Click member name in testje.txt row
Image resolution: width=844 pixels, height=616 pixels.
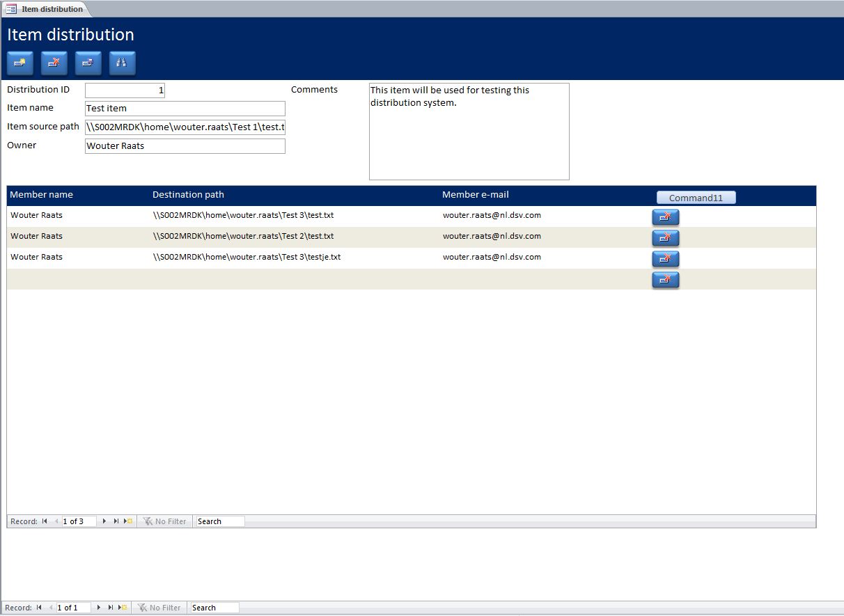(x=36, y=257)
